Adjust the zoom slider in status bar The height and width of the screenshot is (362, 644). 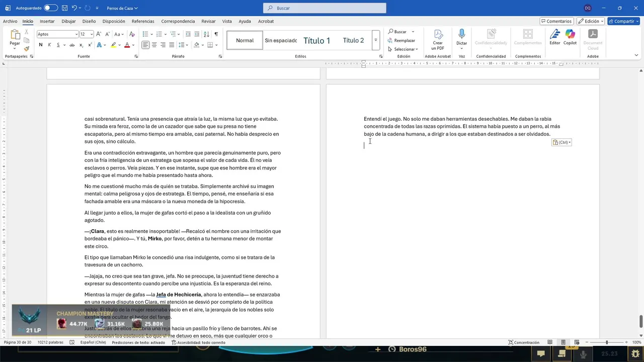click(x=606, y=342)
